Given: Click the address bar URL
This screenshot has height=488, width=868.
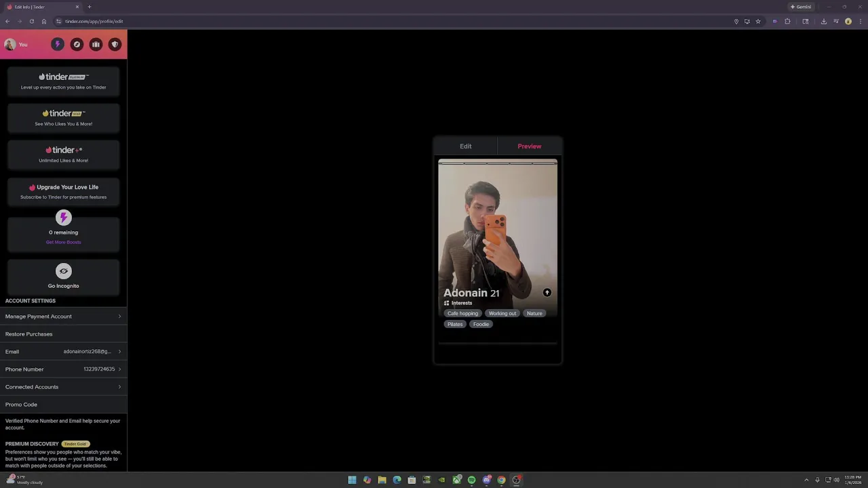Looking at the screenshot, I should point(94,21).
